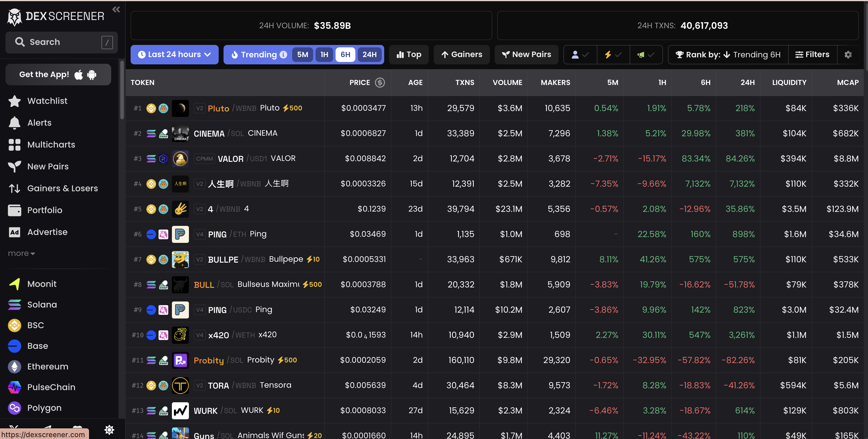Click the Trending info icon
This screenshot has width=868, height=439.
(283, 55)
